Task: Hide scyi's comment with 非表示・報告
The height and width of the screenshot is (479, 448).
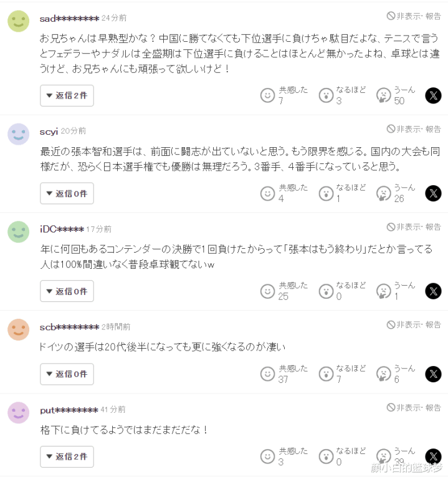Action: [x=413, y=129]
